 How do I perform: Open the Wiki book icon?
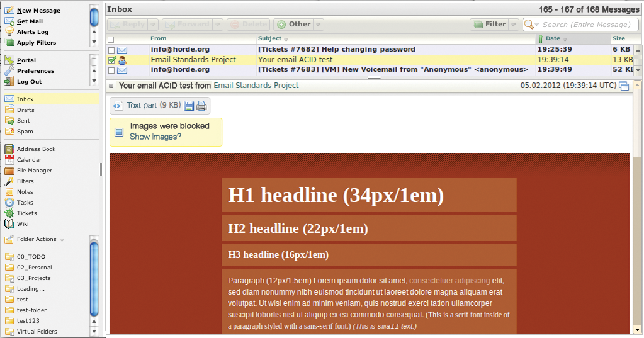9,223
